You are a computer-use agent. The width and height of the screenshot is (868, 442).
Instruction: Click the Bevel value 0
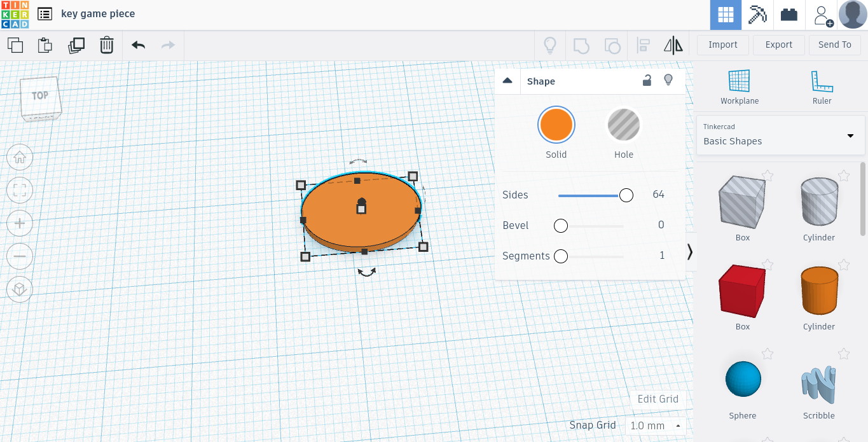pyautogui.click(x=661, y=225)
